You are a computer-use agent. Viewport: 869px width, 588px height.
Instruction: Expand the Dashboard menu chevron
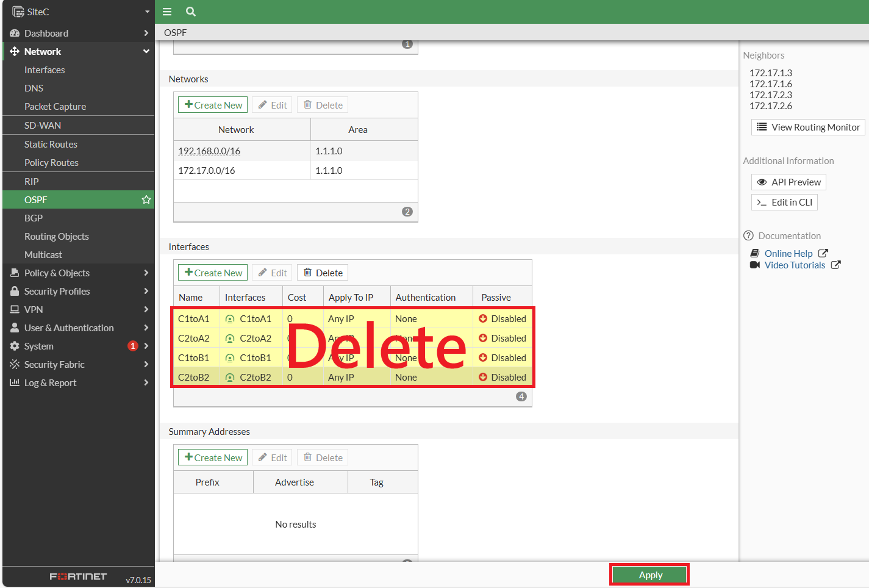pos(146,33)
